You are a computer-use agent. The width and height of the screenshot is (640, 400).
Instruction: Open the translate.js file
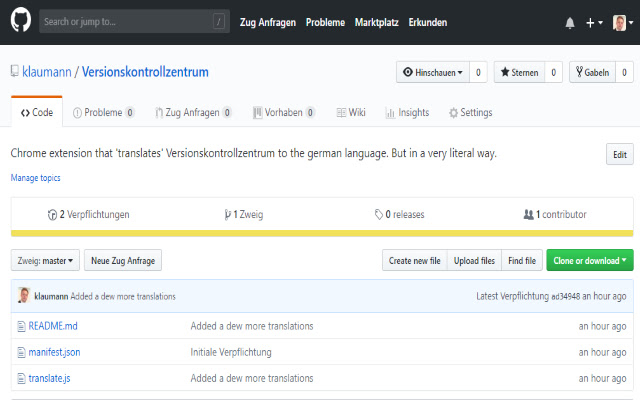pyautogui.click(x=49, y=378)
